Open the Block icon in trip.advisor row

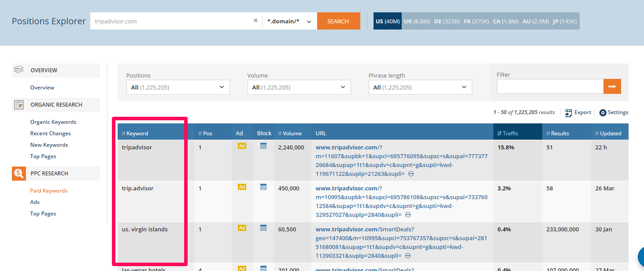(x=263, y=187)
